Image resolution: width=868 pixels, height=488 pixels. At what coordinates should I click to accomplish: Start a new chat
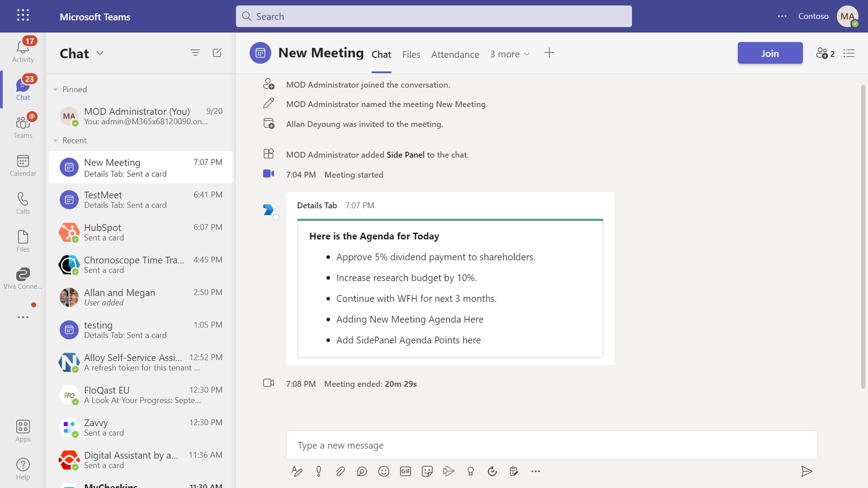(x=217, y=53)
